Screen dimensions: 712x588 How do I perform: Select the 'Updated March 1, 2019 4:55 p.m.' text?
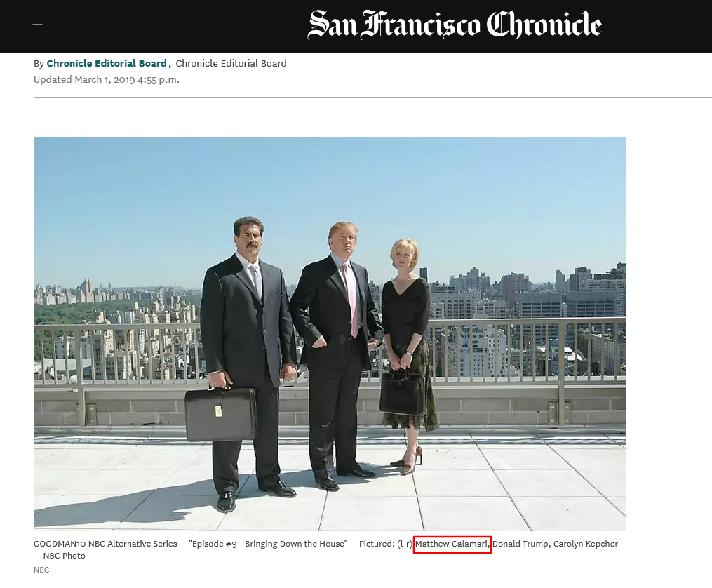tap(106, 80)
